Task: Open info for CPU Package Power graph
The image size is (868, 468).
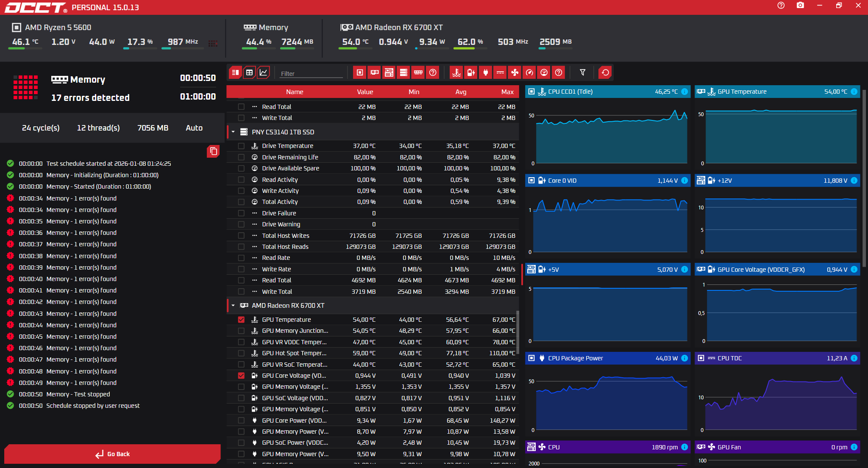Action: coord(684,358)
